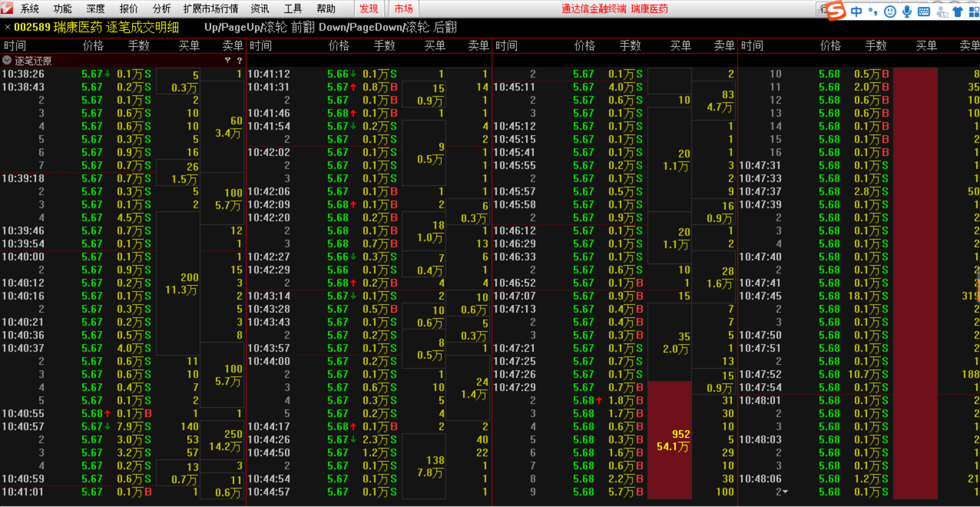
Task: Expand the down arrow at last trade row
Action: click(x=785, y=492)
